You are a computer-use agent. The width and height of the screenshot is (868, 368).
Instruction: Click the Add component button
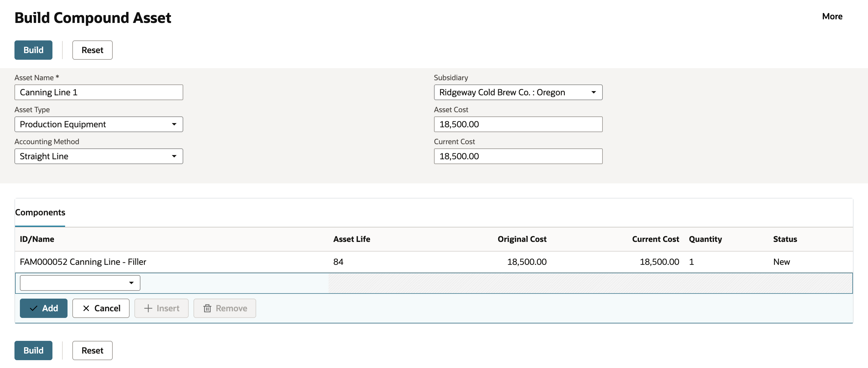[43, 308]
